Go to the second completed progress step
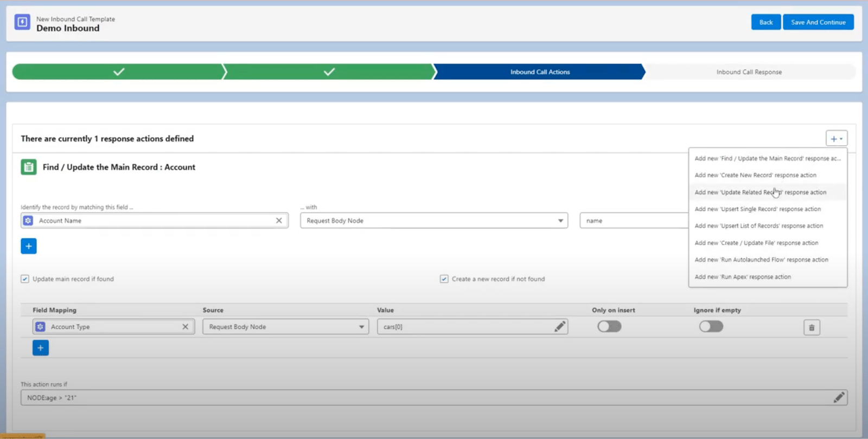Image resolution: width=868 pixels, height=439 pixels. click(329, 72)
